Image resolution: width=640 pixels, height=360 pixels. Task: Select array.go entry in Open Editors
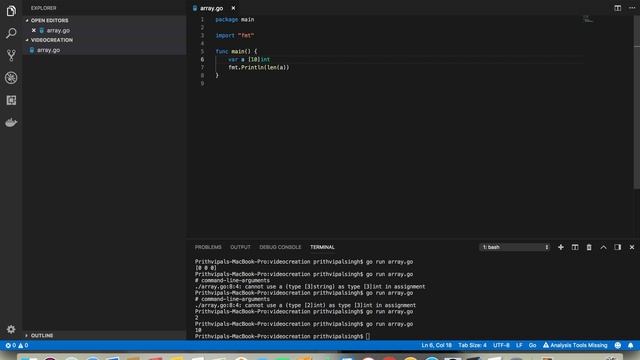(58, 31)
